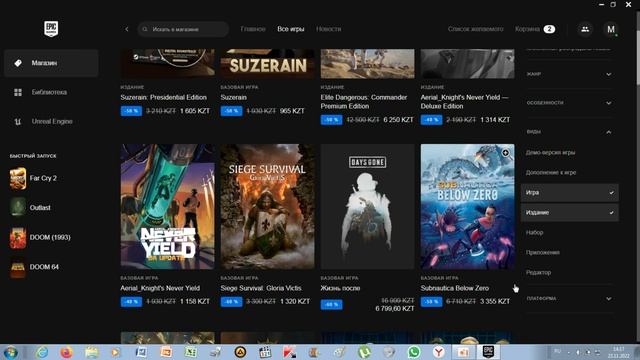The height and width of the screenshot is (360, 640).
Task: Switch to the Главное tab
Action: (253, 29)
